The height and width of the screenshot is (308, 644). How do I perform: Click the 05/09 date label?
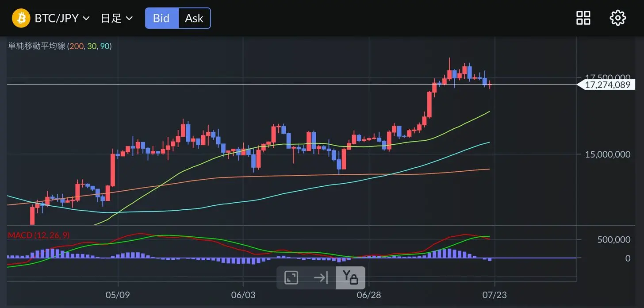pos(117,295)
